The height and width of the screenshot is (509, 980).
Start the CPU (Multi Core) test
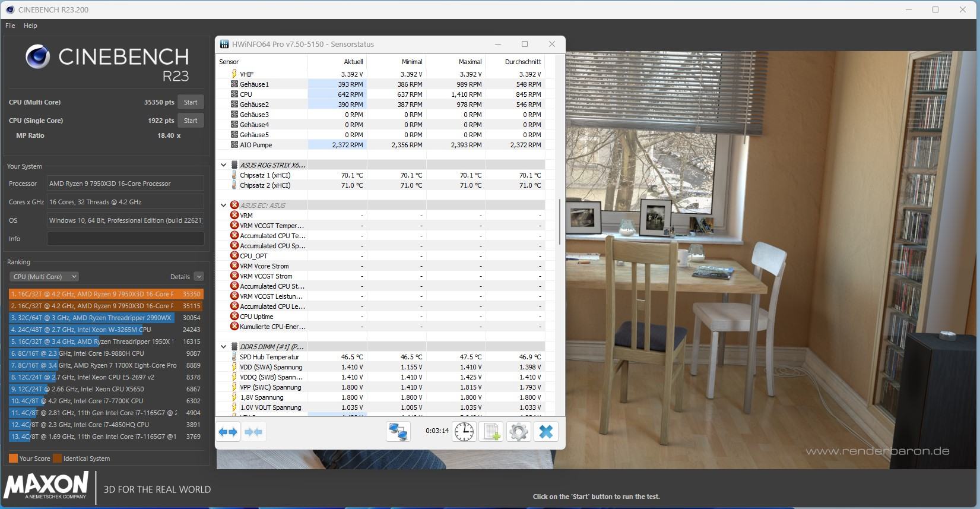pos(191,102)
